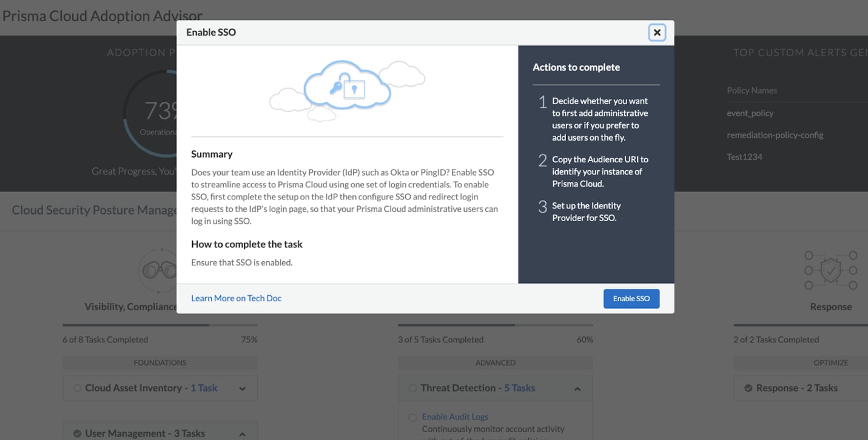This screenshot has width=868, height=440.
Task: Open the Enable Audit Logs task link
Action: coord(455,417)
